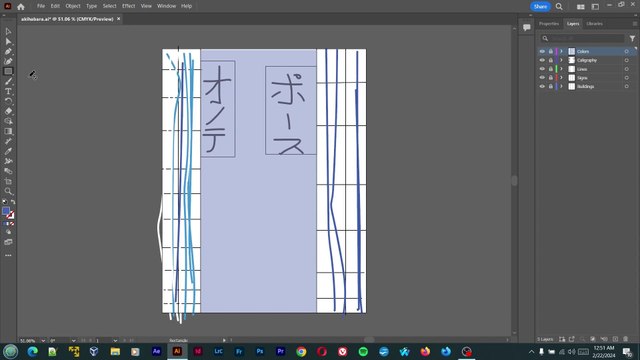The height and width of the screenshot is (360, 640).
Task: Click the Stroke none swatch
Action: [x=10, y=215]
